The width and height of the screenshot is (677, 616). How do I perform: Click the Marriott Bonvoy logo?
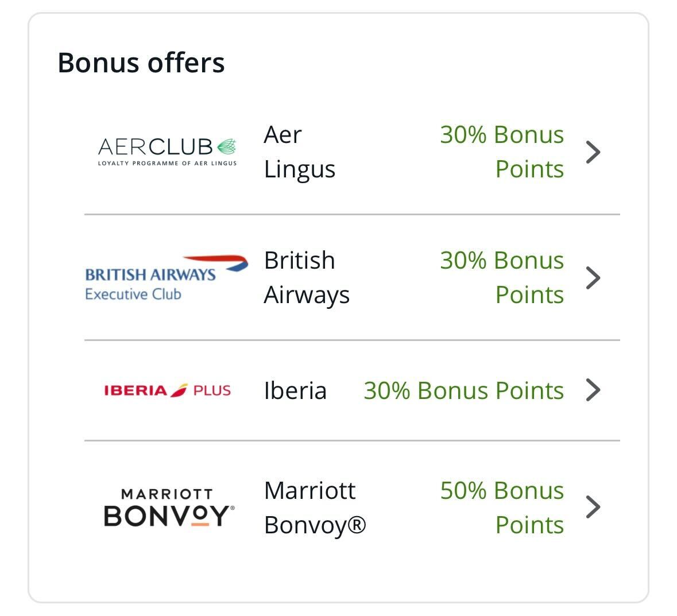(x=169, y=507)
